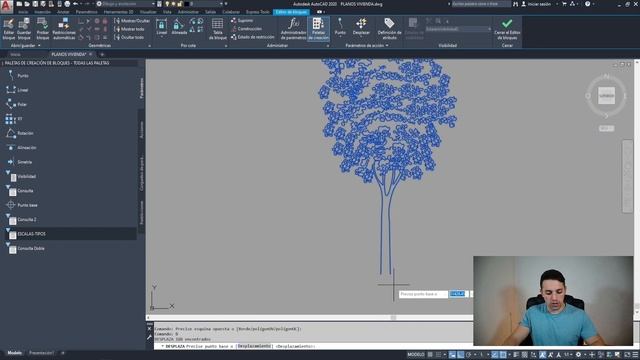Open the Insertar ribbon tab
The width and height of the screenshot is (640, 360).
click(x=42, y=12)
